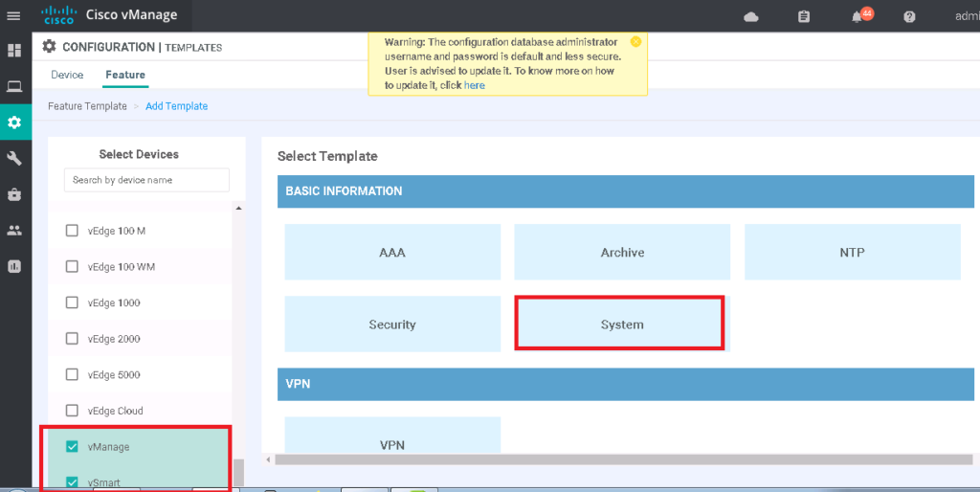Open the Analytics chart sidebar icon
The width and height of the screenshot is (980, 492).
coord(14,266)
